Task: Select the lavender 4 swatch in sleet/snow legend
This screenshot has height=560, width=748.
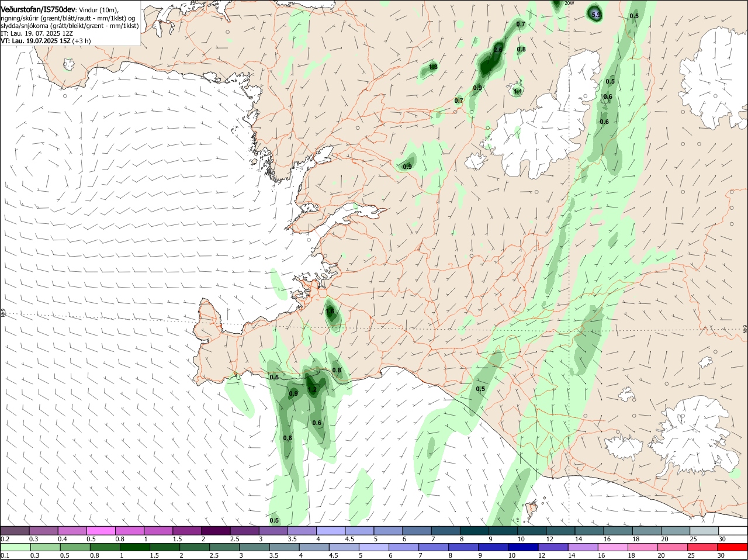Action: click(330, 531)
